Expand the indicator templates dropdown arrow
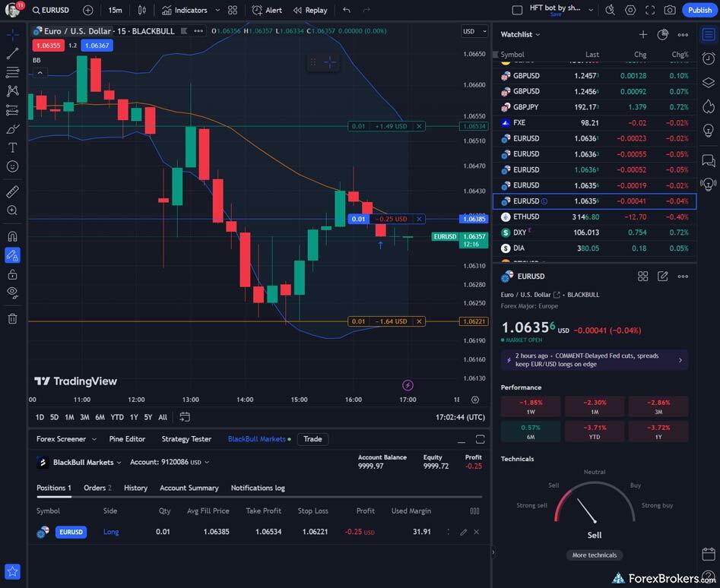The height and width of the screenshot is (588, 720). [217, 10]
